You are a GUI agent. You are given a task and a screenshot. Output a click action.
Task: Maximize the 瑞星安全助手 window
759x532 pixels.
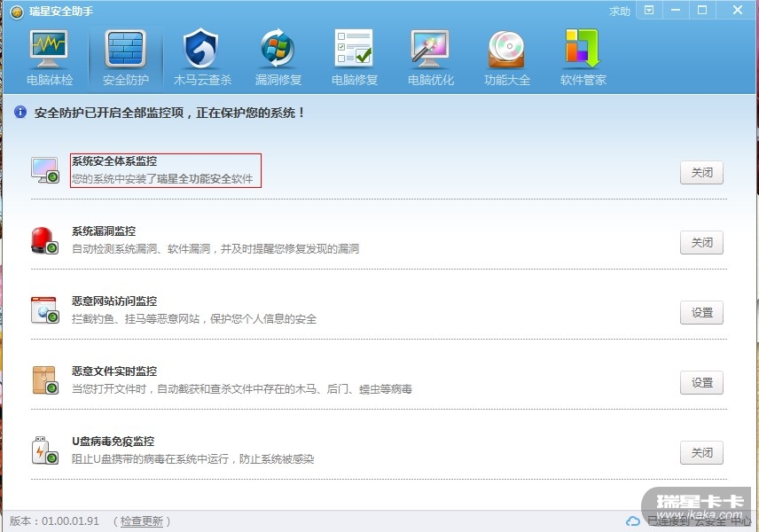tap(702, 10)
